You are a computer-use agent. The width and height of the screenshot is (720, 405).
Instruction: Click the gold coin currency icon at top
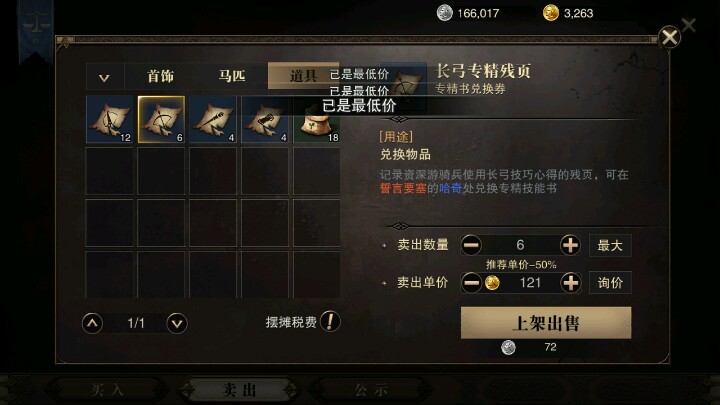551,13
